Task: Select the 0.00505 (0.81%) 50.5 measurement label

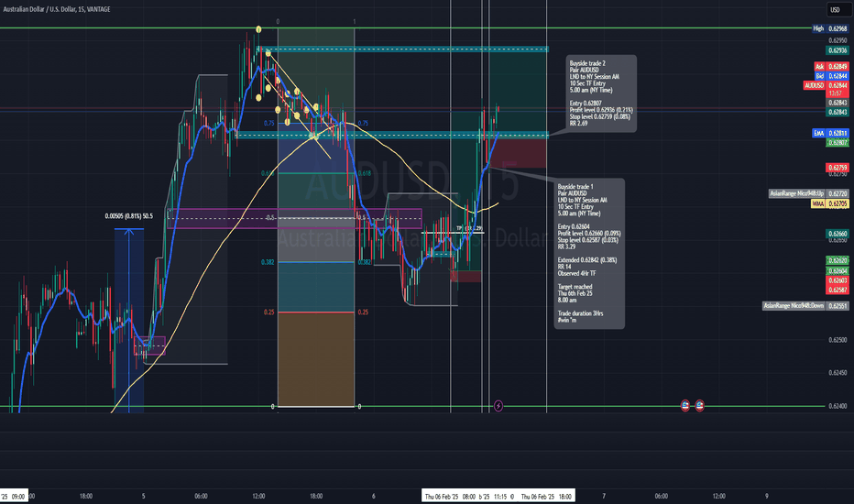Action: [x=129, y=216]
